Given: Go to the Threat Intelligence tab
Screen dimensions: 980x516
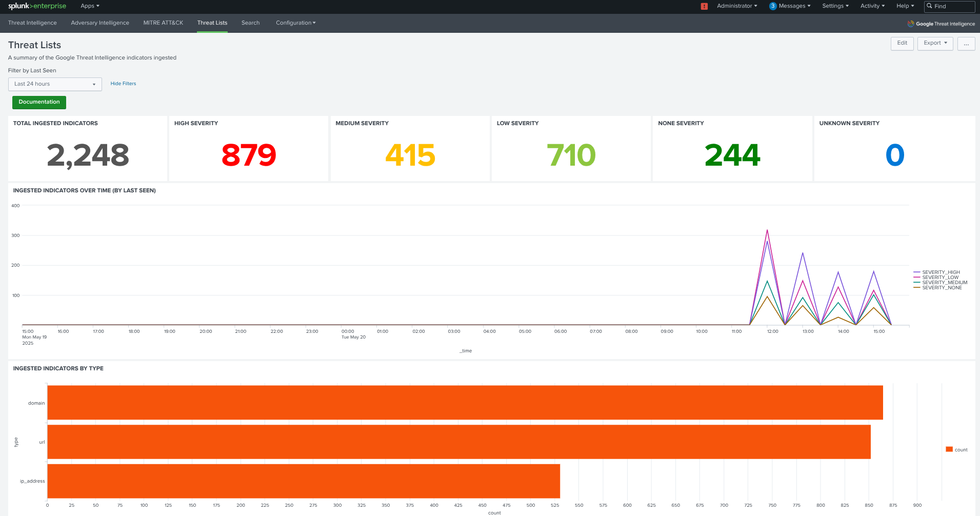Looking at the screenshot, I should pos(32,23).
